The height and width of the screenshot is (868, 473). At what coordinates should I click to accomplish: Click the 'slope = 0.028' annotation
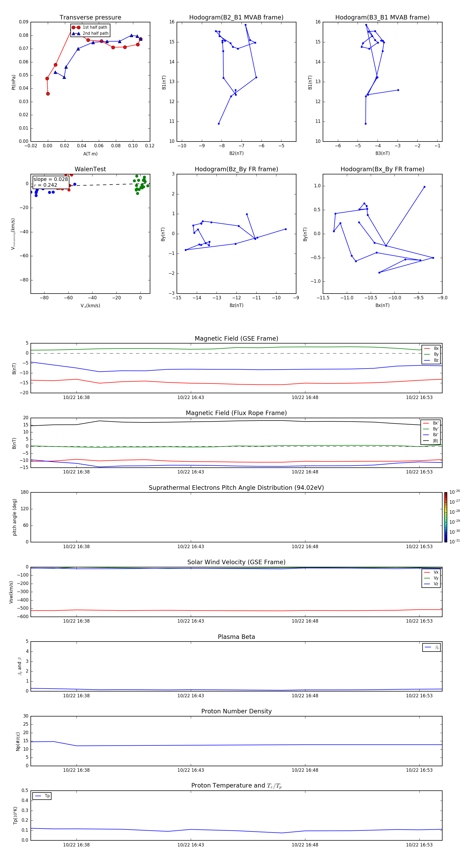[50, 179]
